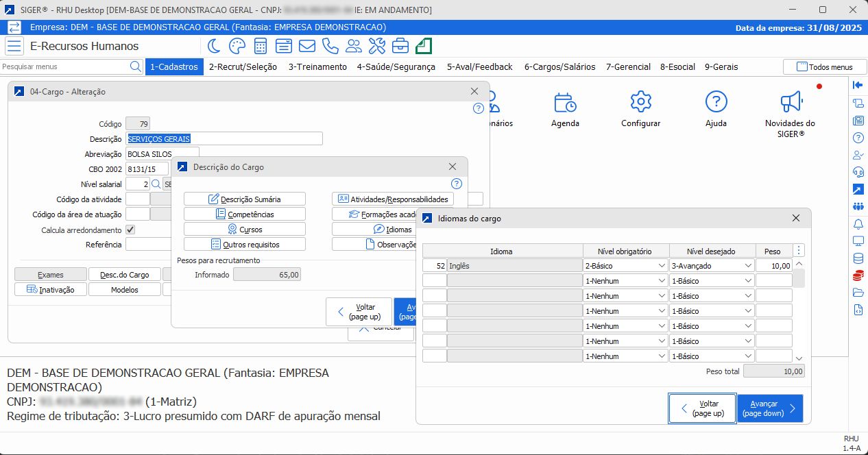Click the red database icon in sidebar
The image size is (868, 455).
[858, 275]
